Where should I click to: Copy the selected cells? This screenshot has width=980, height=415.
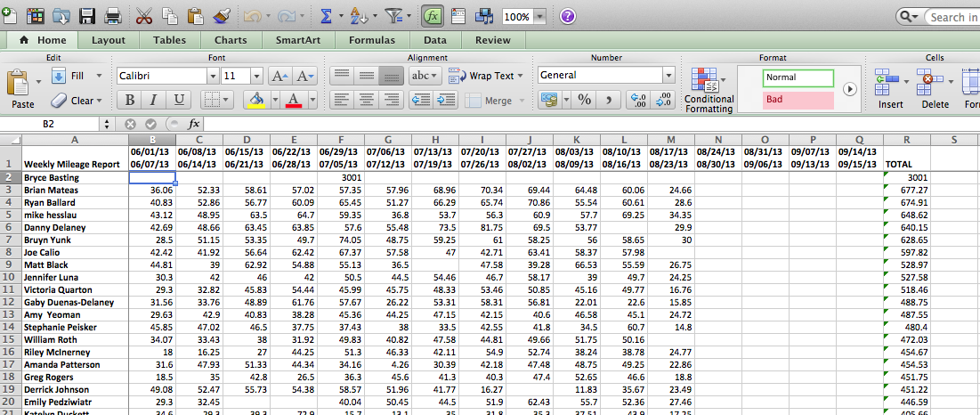pos(169,16)
